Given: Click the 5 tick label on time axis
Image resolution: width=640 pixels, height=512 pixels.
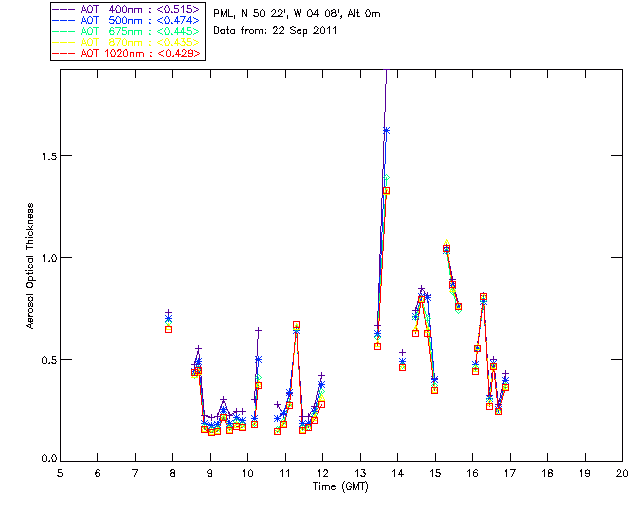Looking at the screenshot, I should click(x=60, y=472).
